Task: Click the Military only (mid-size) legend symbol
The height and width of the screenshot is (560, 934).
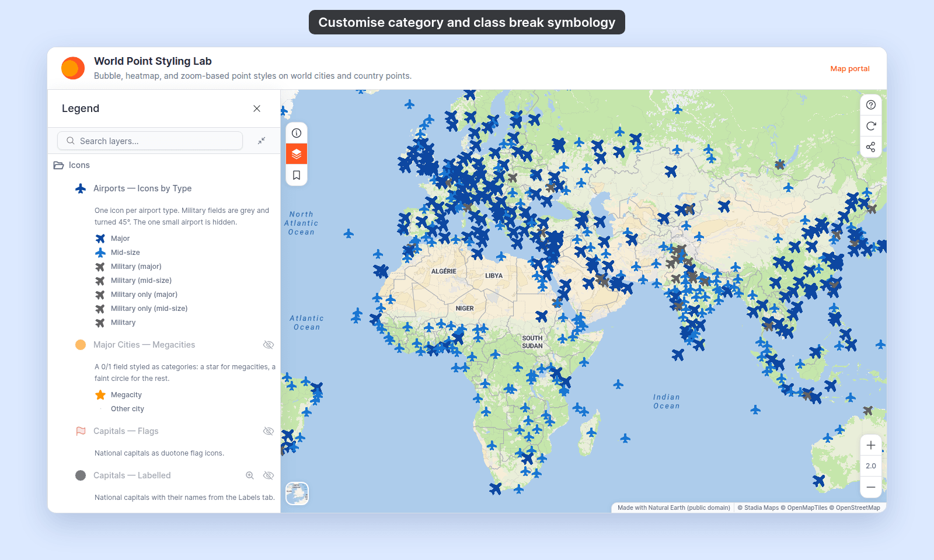Action: 100,309
